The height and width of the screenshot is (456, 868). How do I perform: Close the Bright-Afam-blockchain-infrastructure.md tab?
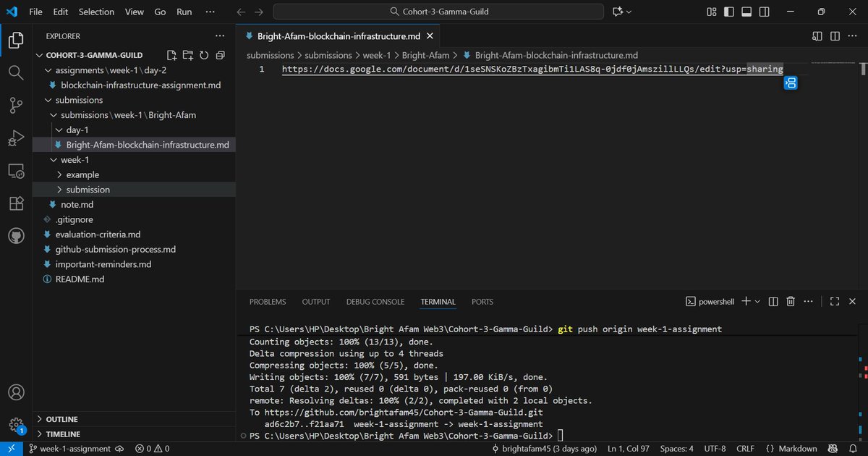click(430, 36)
